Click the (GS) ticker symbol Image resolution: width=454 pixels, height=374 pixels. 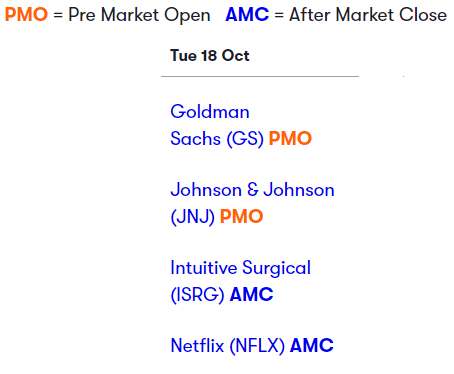[245, 139]
